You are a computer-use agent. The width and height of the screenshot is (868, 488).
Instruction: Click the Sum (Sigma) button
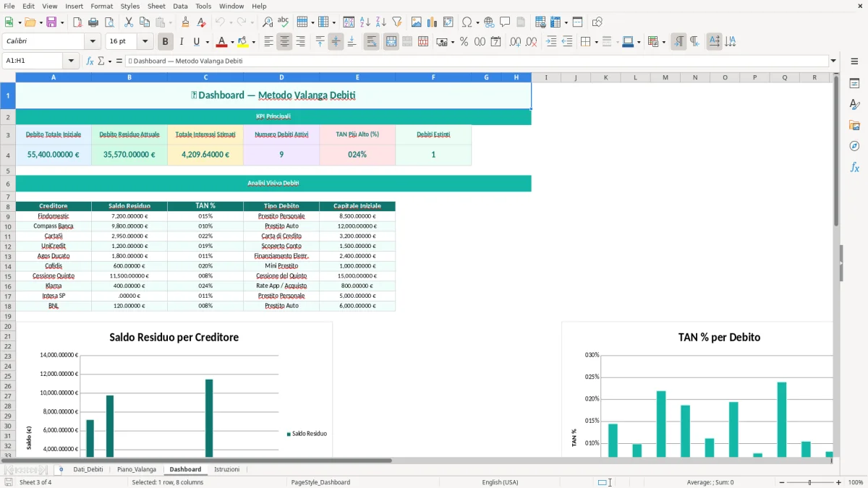pos(101,61)
